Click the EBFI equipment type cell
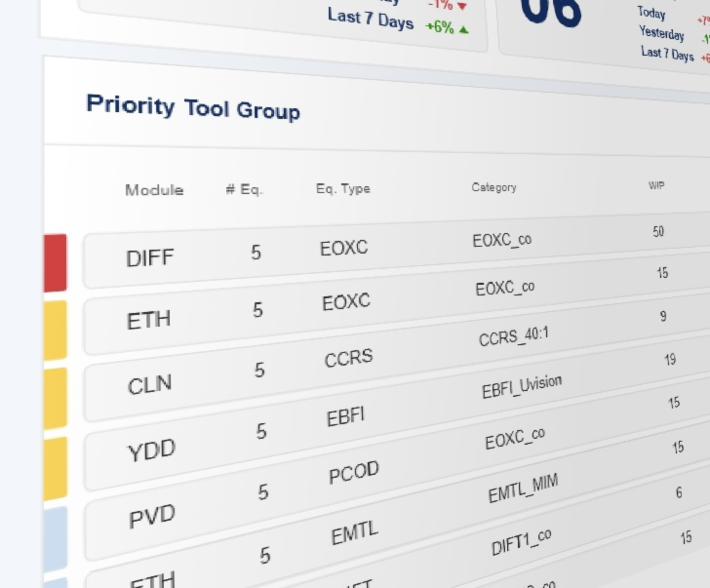The image size is (710, 588). [345, 417]
